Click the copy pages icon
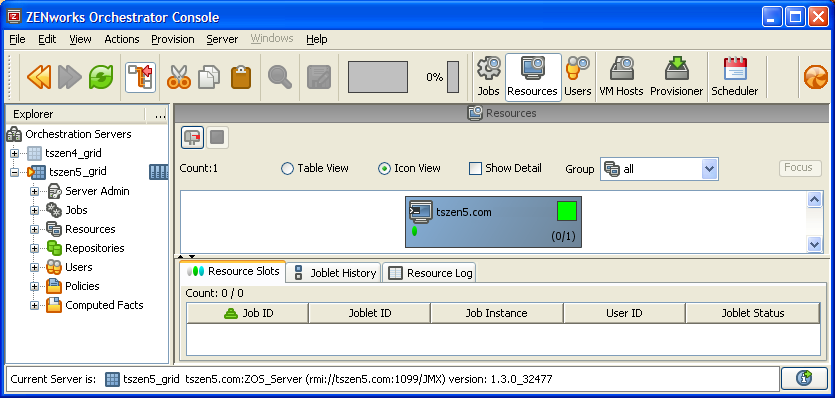The image size is (835, 398). tap(209, 77)
